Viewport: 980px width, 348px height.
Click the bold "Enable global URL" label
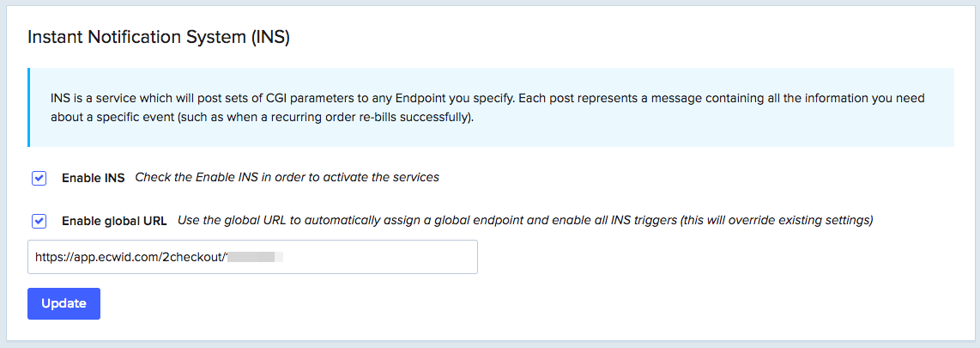pyautogui.click(x=114, y=221)
